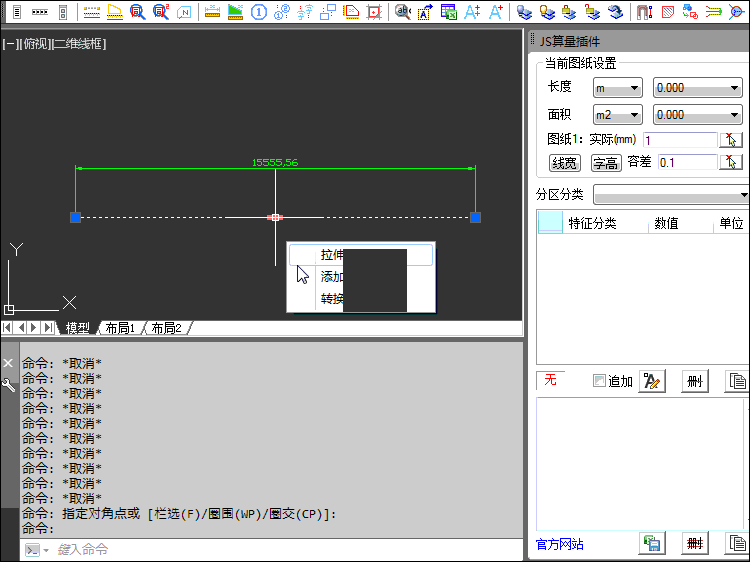Click the copy icon next to upper 删 button
This screenshot has height=562, width=750.
(x=737, y=381)
